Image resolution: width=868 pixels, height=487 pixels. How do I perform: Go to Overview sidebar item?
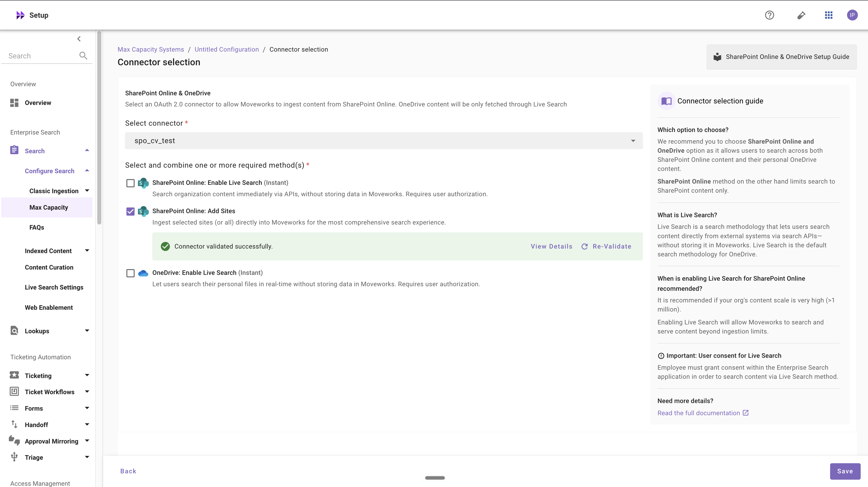(38, 103)
